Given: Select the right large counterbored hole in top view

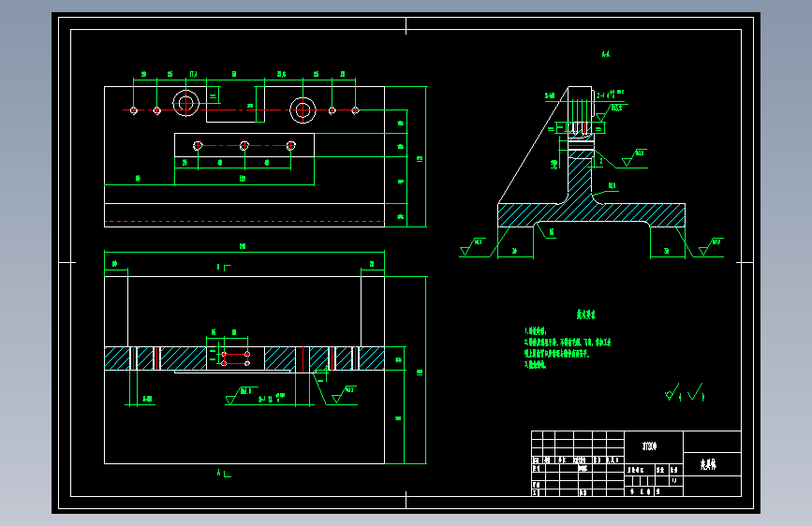Looking at the screenshot, I should 303,110.
